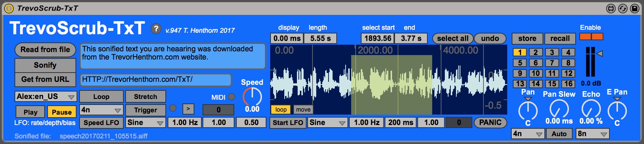Click the Pan Slew dial knob
Viewport: 644px width, 144px height.
[559, 109]
